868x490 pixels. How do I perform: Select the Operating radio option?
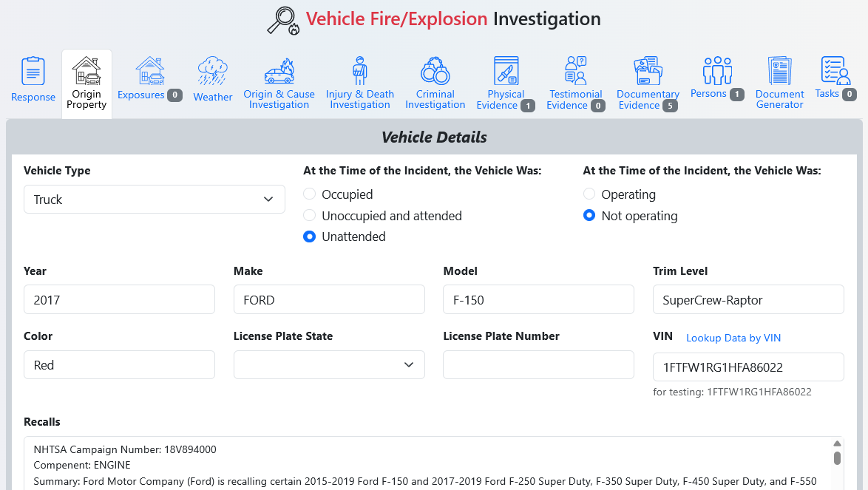589,194
